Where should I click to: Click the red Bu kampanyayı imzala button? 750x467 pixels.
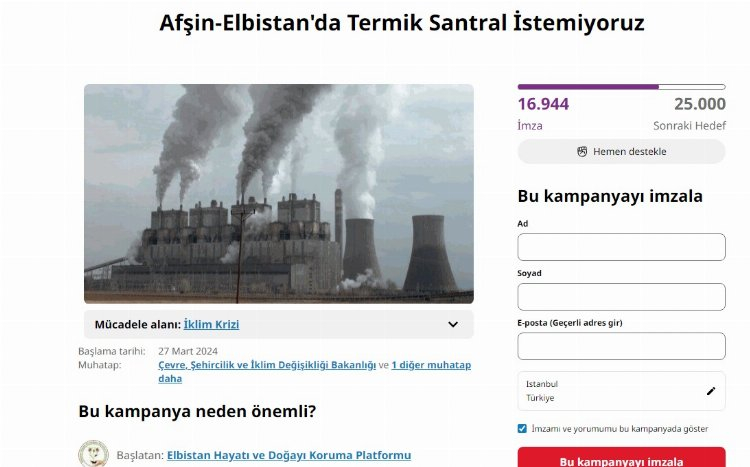621,458
